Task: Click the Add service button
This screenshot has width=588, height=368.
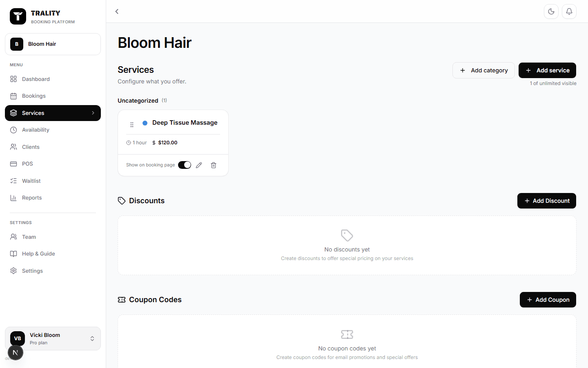Action: click(547, 70)
